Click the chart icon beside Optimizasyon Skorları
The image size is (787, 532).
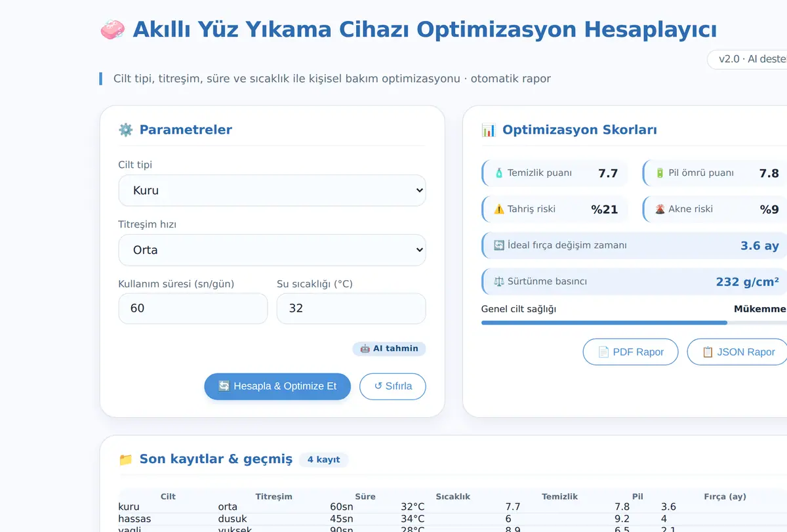point(489,130)
